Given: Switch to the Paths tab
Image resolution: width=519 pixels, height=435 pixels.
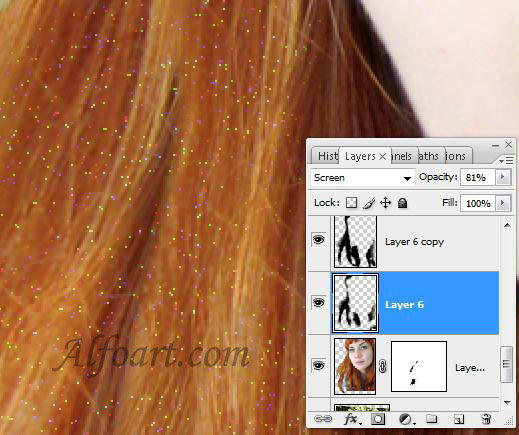Looking at the screenshot, I should (431, 156).
